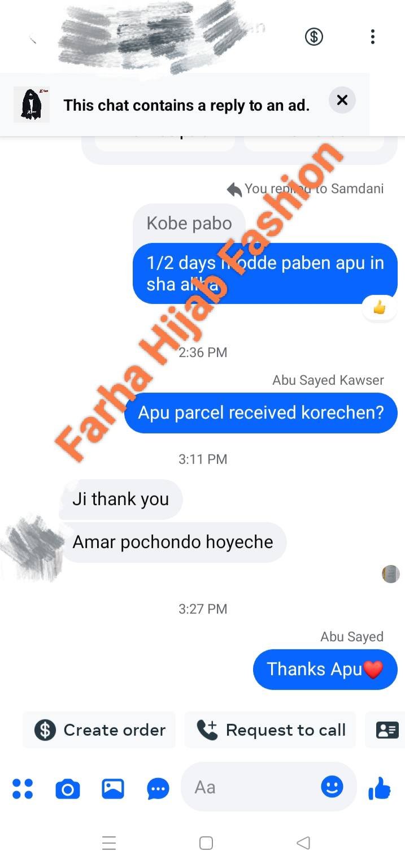405x868 pixels.
Task: Open the ad thumbnail in the banner
Action: pos(31,105)
